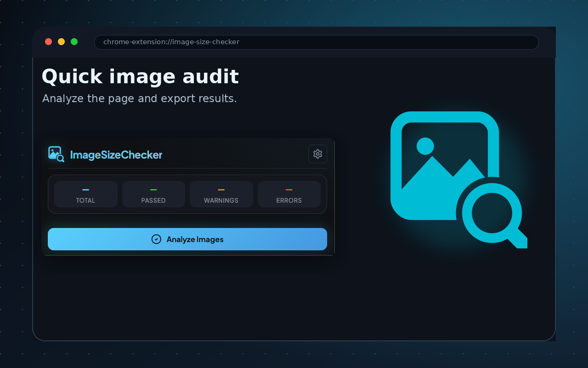
Task: Click the Analyze Images button
Action: [187, 239]
